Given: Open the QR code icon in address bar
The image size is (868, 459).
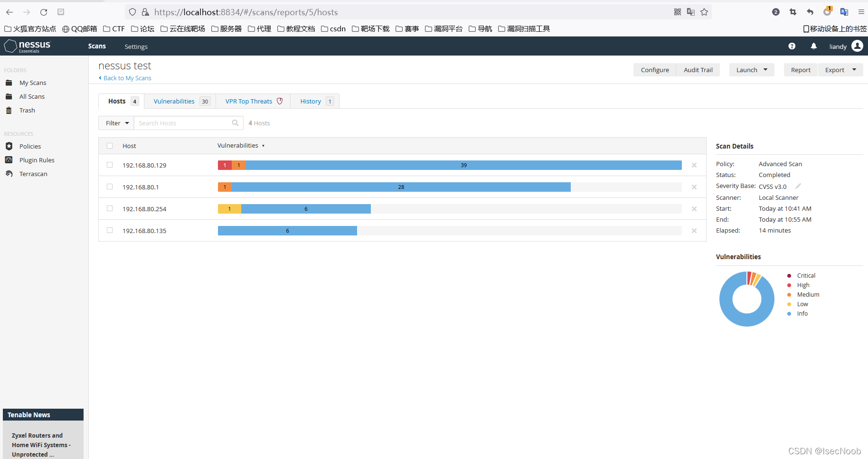Looking at the screenshot, I should [x=678, y=12].
